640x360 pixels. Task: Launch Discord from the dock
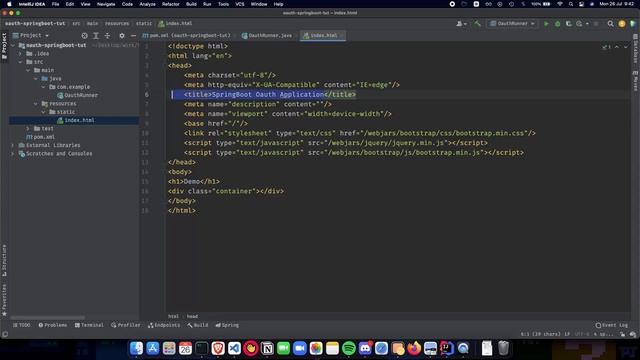365,348
